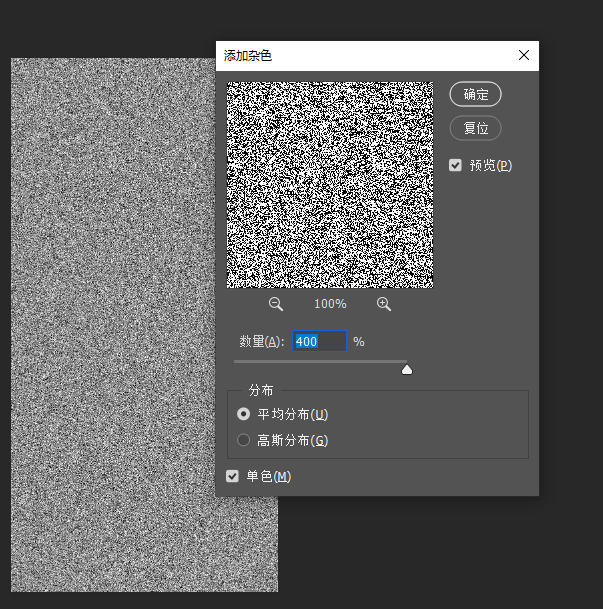603x609 pixels.
Task: Zoom out the noise preview
Action: (276, 304)
